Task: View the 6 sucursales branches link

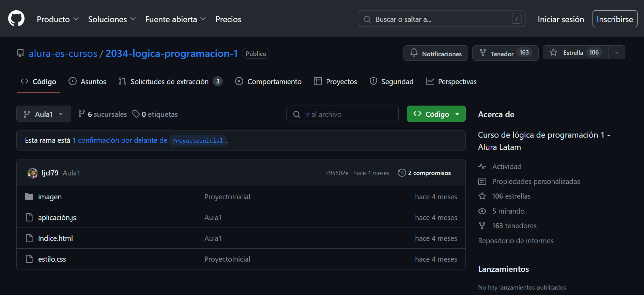Action: tap(103, 114)
